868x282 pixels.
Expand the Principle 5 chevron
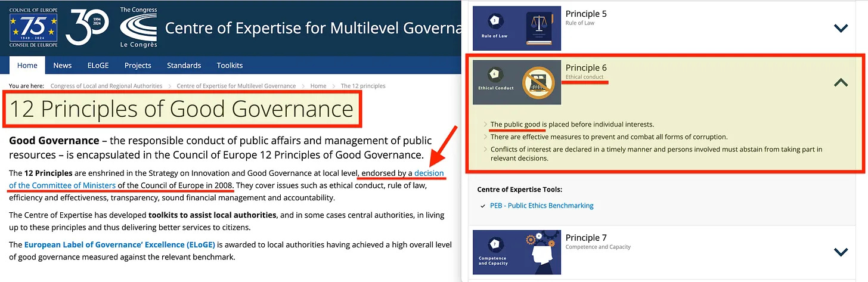[841, 28]
